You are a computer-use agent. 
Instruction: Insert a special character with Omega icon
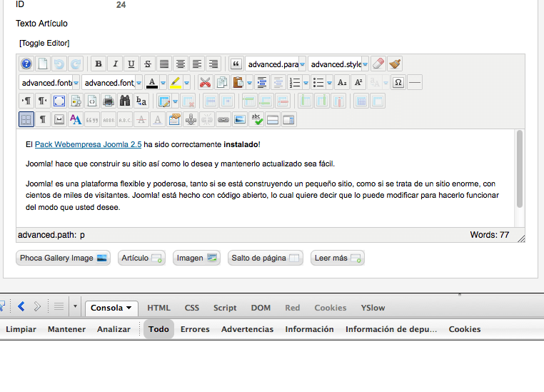(x=398, y=83)
